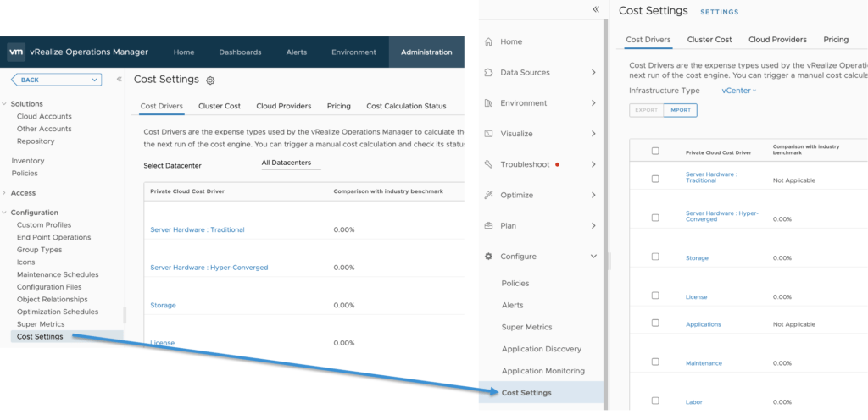Viewport: 868px width, 420px height.
Task: Click the VMware vm logo icon
Action: tap(15, 52)
